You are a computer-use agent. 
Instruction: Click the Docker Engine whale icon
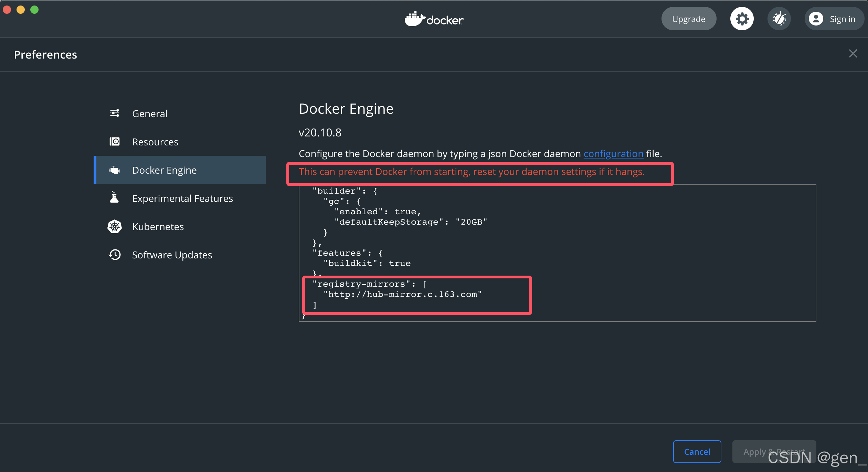(x=114, y=170)
